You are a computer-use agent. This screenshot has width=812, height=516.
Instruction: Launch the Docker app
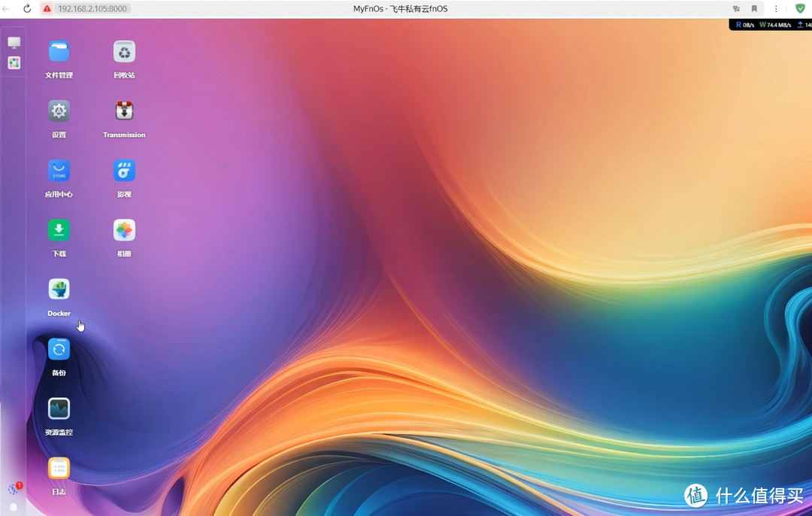click(x=59, y=290)
